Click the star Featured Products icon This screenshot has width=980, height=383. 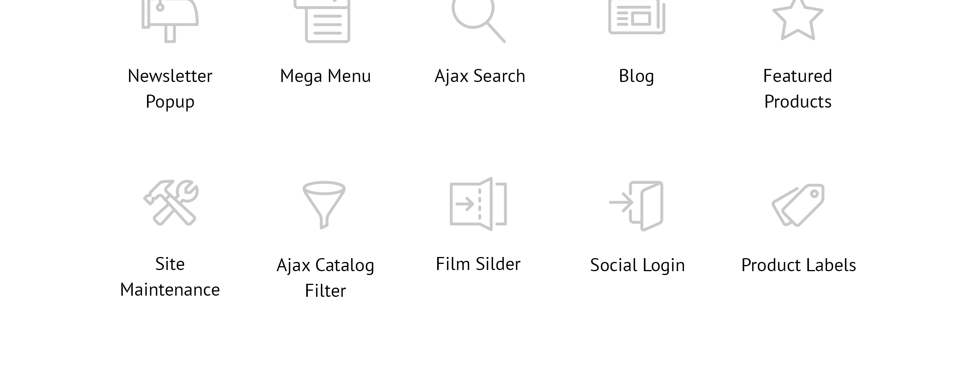798,20
